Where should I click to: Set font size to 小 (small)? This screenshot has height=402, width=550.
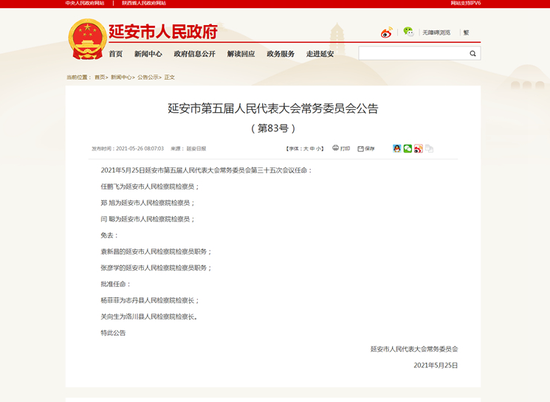(318, 149)
